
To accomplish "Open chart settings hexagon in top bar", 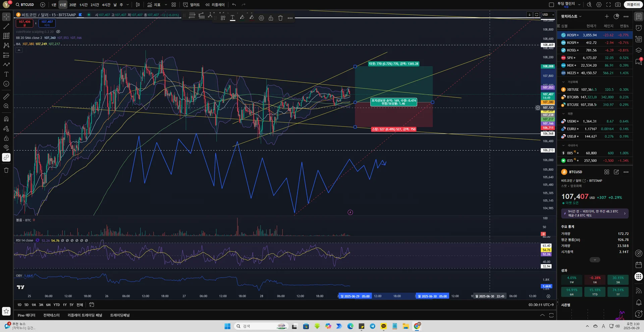I will point(599,5).
